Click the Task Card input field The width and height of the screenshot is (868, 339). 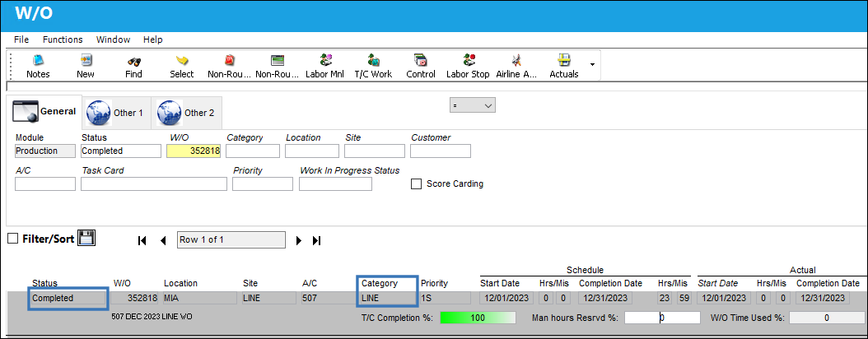click(154, 184)
